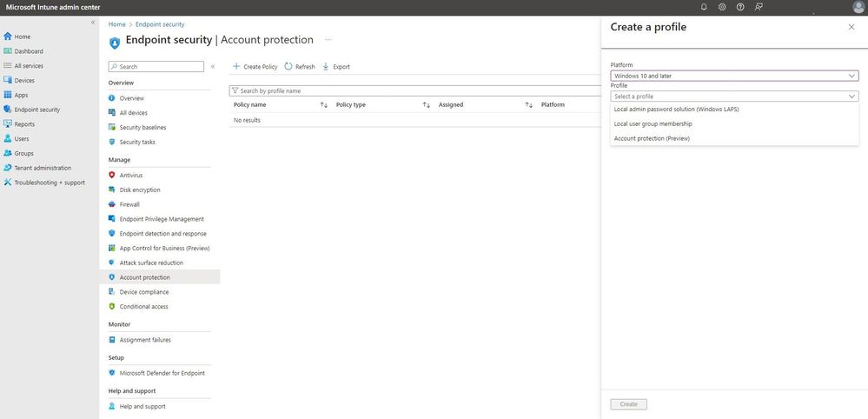Click the Attack surface reduction icon
Screen dimensions: 868x419
[x=112, y=263]
